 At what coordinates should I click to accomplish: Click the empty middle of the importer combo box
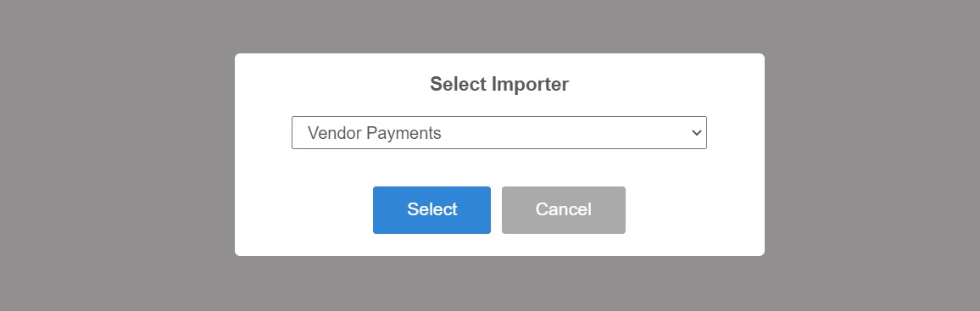pos(563,133)
